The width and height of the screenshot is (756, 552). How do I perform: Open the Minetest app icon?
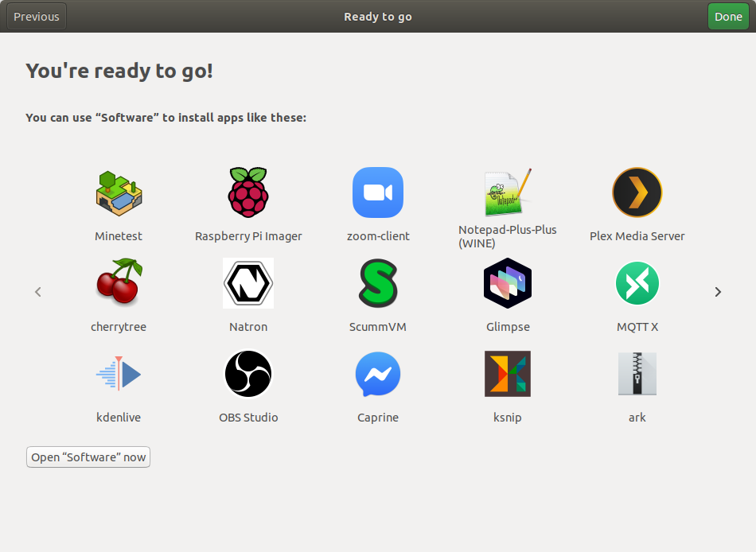[x=119, y=192]
